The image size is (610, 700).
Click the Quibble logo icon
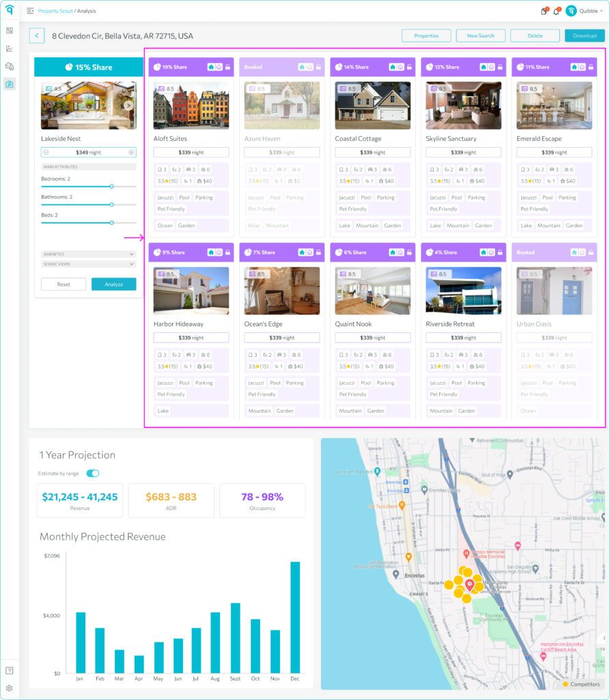(10, 10)
